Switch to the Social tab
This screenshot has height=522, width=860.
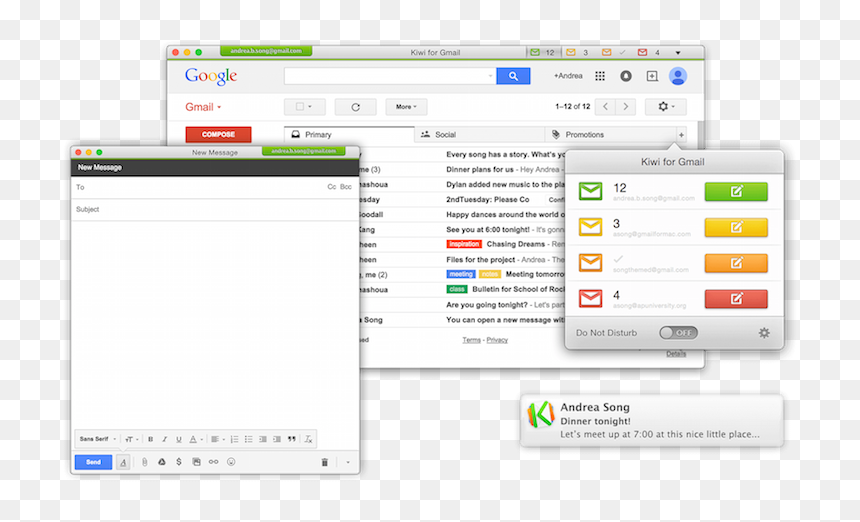pos(479,134)
